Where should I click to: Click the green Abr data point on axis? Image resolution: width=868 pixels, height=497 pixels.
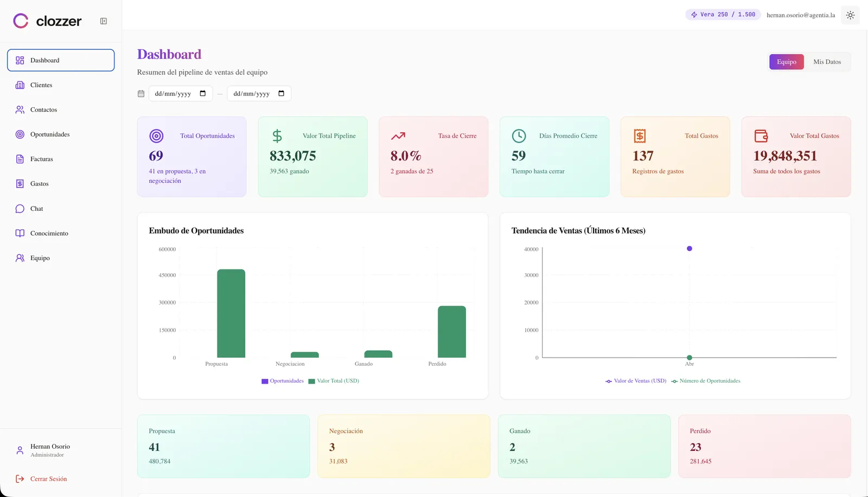click(x=690, y=358)
